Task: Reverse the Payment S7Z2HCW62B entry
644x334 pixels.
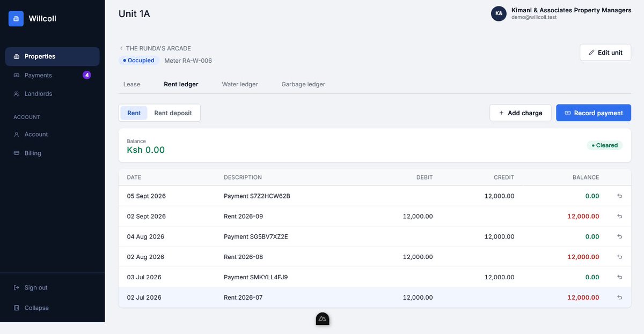Action: coord(620,196)
